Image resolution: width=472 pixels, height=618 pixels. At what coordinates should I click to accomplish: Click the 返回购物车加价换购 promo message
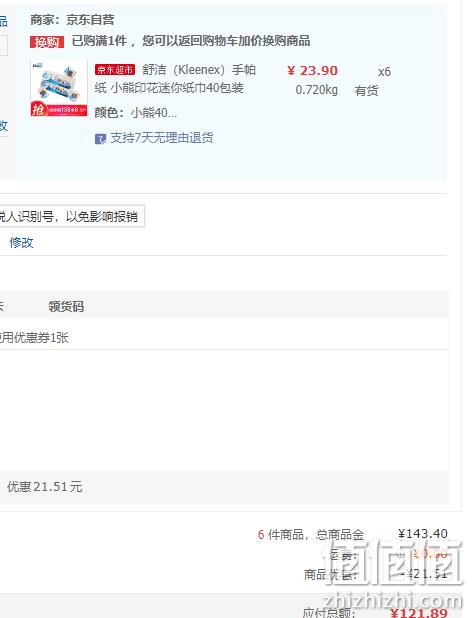point(191,41)
